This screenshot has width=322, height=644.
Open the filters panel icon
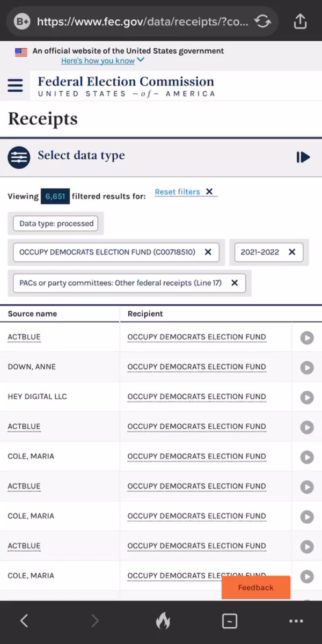click(x=19, y=157)
